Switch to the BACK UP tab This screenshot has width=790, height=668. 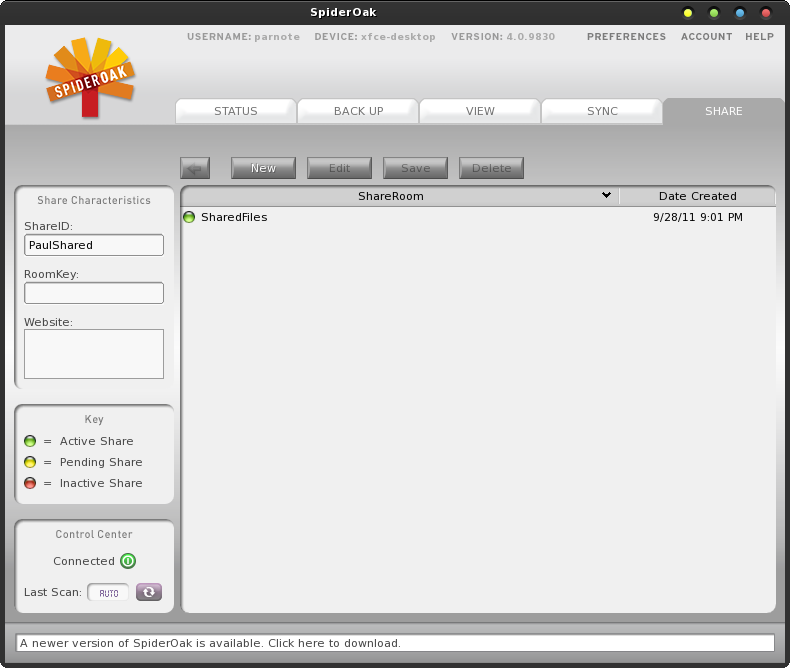pyautogui.click(x=358, y=111)
